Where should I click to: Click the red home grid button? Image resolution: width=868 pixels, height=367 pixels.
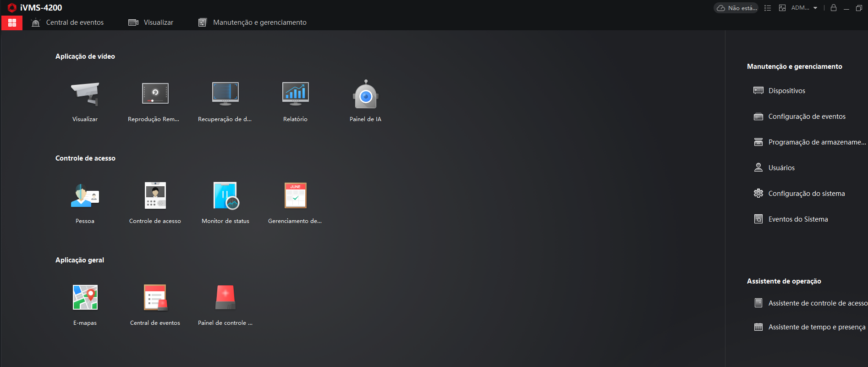[x=12, y=22]
